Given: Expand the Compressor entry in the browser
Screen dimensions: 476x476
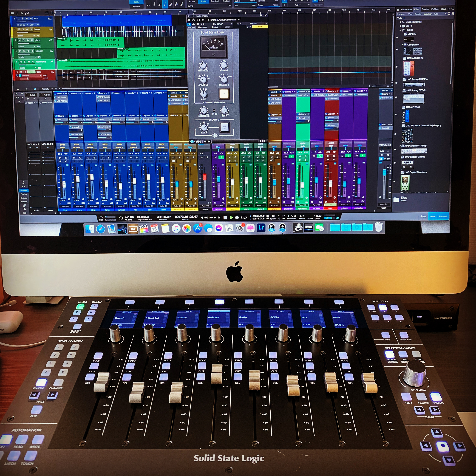Looking at the screenshot, I should (x=403, y=45).
